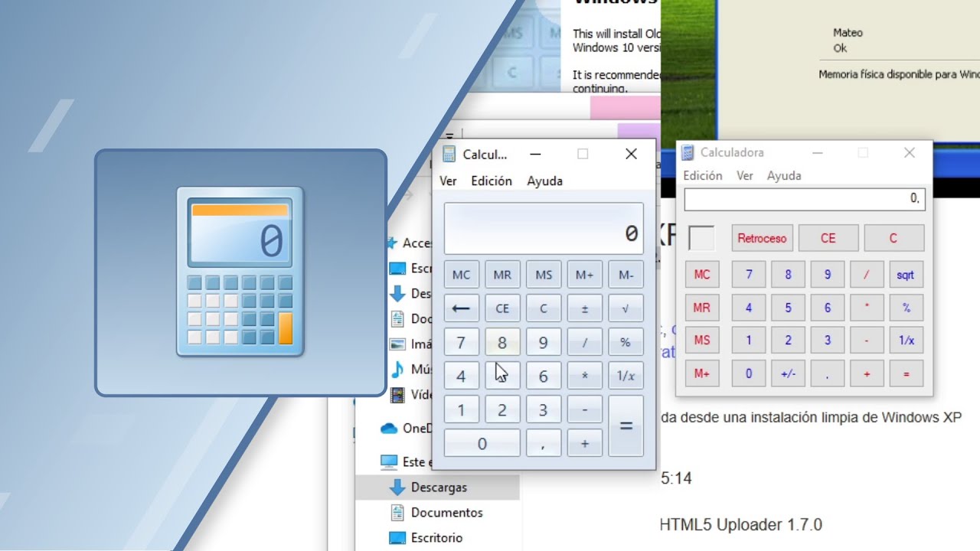The width and height of the screenshot is (980, 551).
Task: Click multiply button in Windows 7 calculator
Action: [x=585, y=376]
